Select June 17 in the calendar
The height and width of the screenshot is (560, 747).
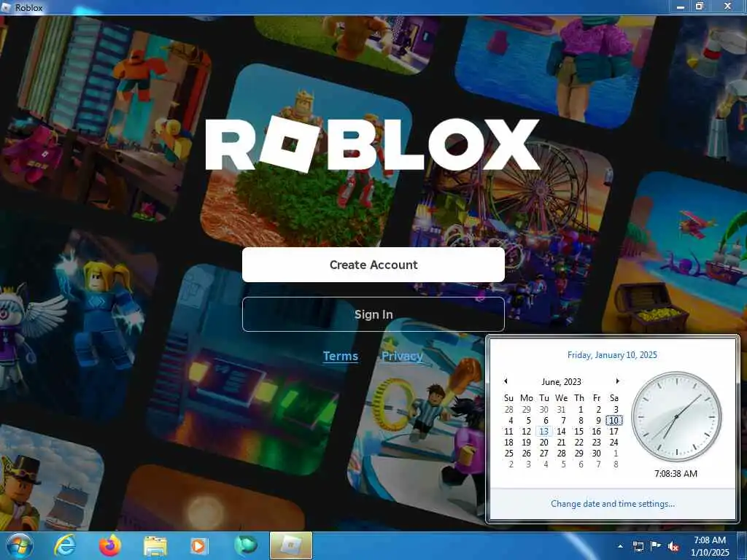coord(614,432)
